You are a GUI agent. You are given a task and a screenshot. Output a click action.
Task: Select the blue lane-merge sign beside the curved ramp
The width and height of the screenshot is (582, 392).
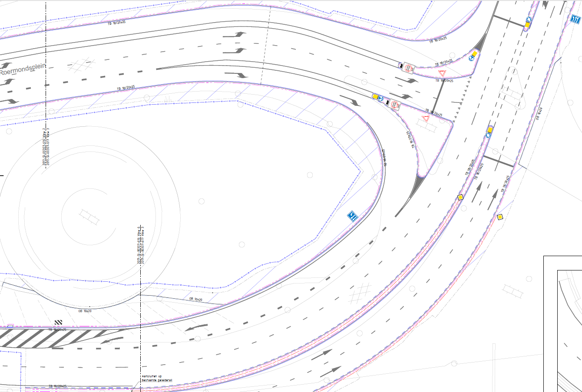352,216
